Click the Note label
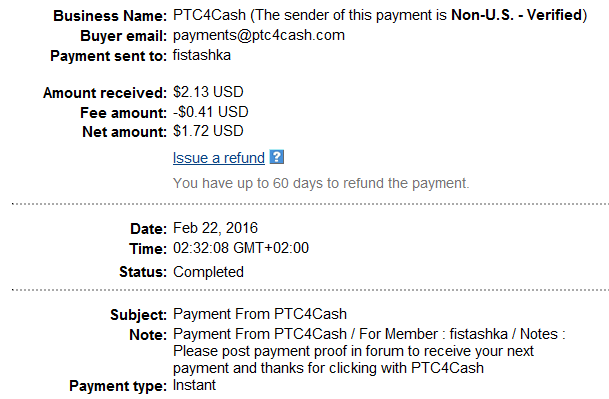The image size is (609, 399). [148, 335]
